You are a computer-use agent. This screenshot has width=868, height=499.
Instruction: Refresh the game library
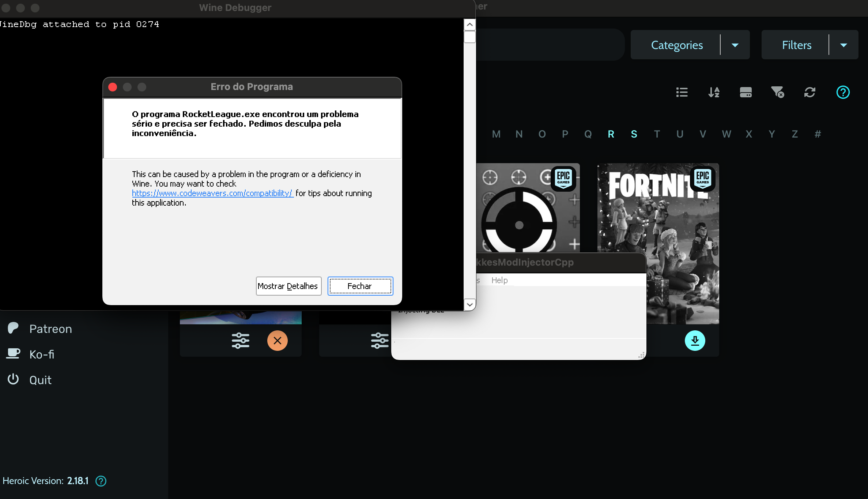coord(810,92)
